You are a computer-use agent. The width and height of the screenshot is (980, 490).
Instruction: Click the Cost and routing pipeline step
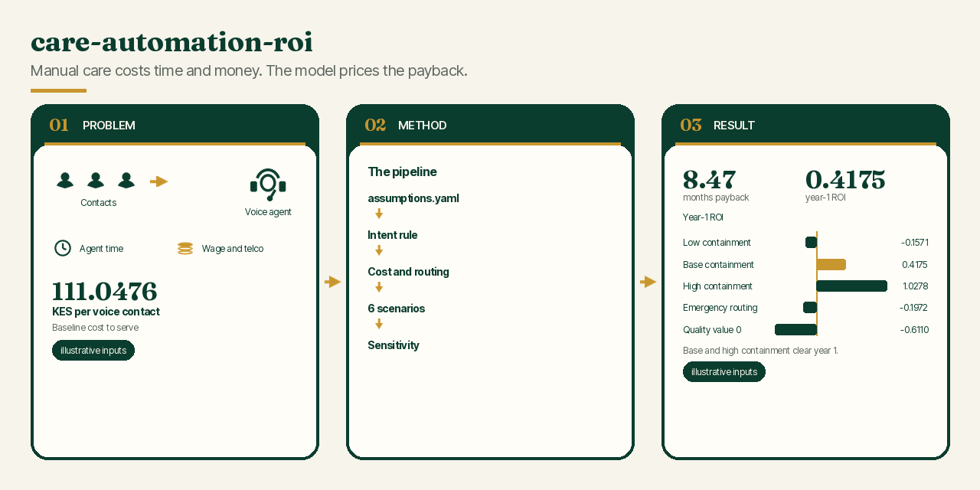[x=408, y=272]
